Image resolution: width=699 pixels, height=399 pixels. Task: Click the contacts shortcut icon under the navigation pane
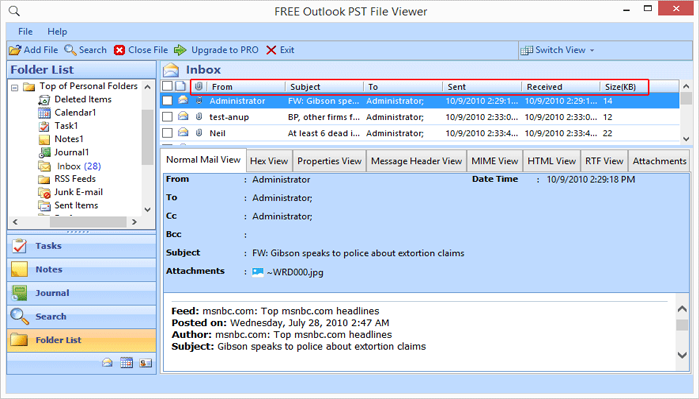[145, 363]
